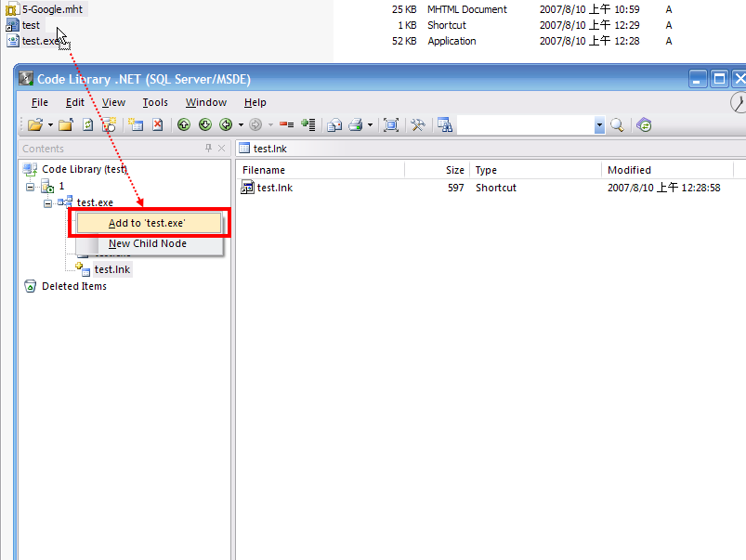Screen dimensions: 746x560
Task: Click the red minus collapse toolbar icon
Action: tap(286, 124)
